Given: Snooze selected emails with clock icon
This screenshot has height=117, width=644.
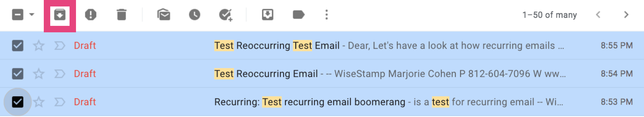Looking at the screenshot, I should tap(194, 15).
